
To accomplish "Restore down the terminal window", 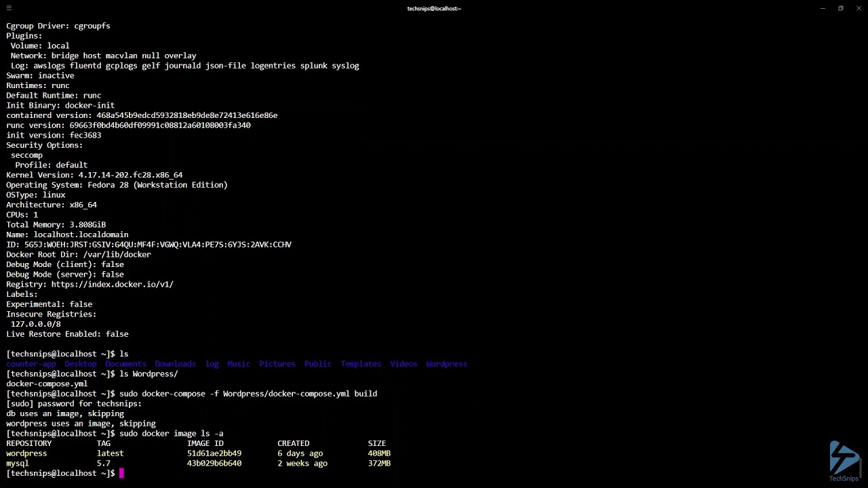I will click(840, 8).
